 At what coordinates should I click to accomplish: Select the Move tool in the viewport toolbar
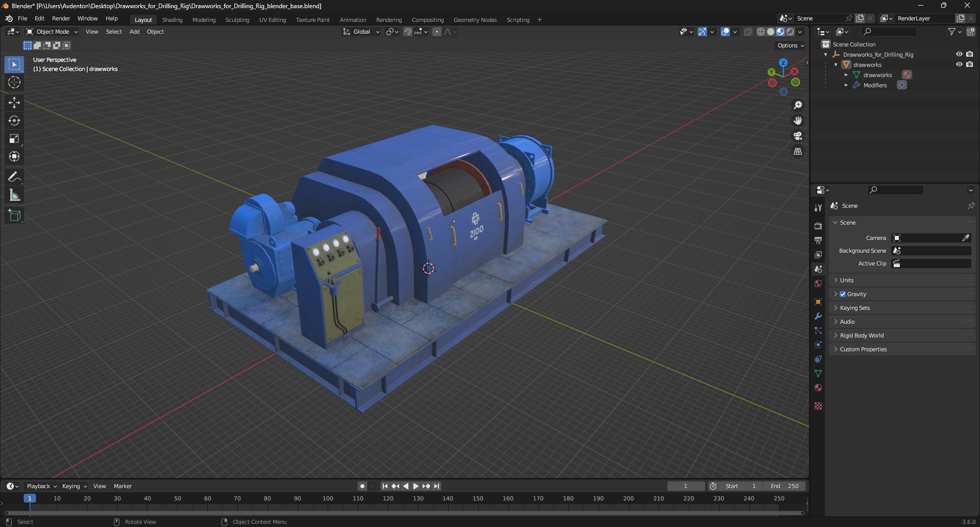[x=14, y=103]
